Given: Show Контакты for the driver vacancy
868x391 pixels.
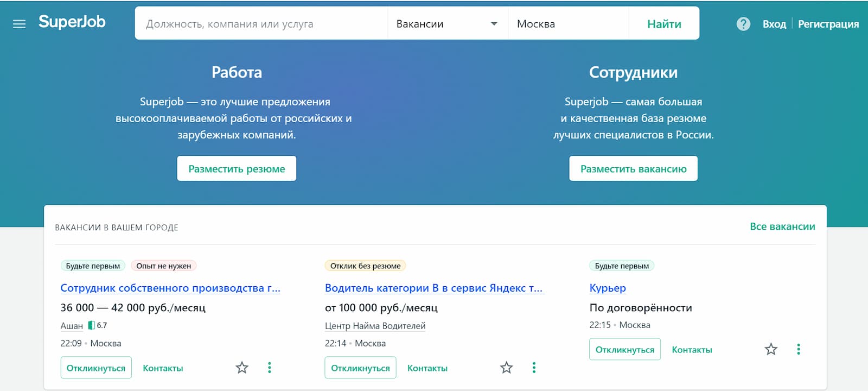Looking at the screenshot, I should click(427, 368).
